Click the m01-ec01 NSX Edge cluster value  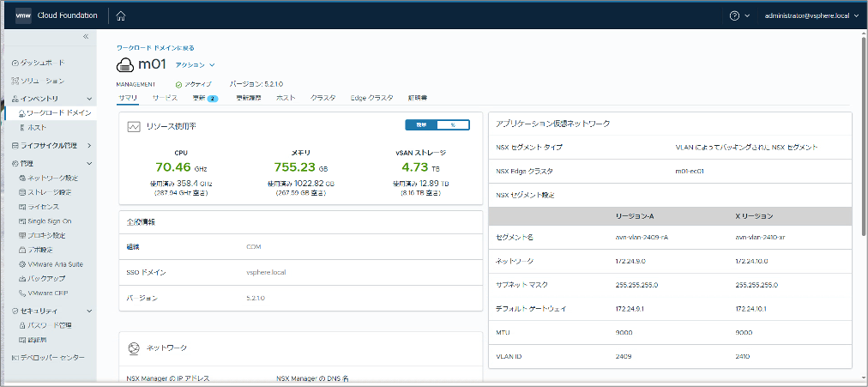690,172
